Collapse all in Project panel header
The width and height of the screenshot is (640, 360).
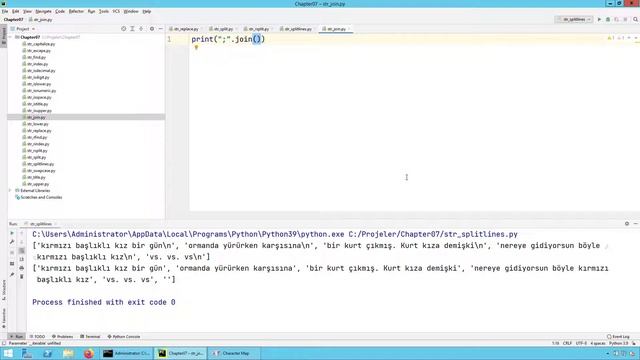coord(141,29)
